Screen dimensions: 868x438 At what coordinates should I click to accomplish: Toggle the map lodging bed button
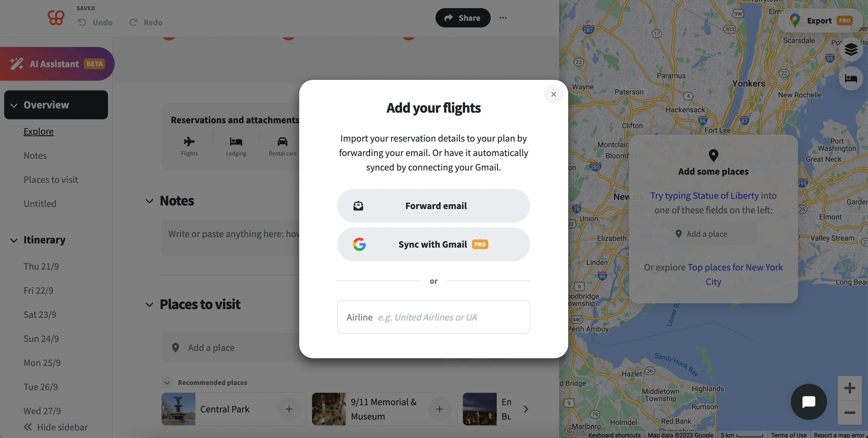coord(851,78)
